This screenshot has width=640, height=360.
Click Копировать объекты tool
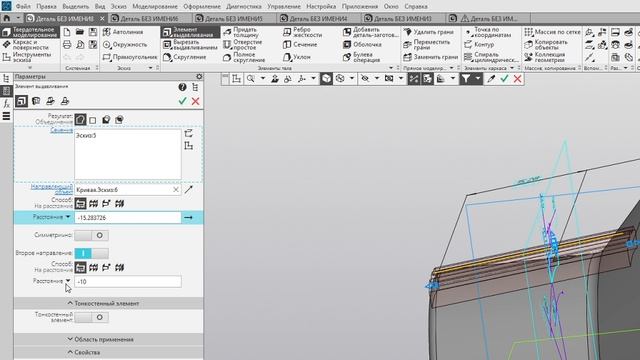pos(546,45)
